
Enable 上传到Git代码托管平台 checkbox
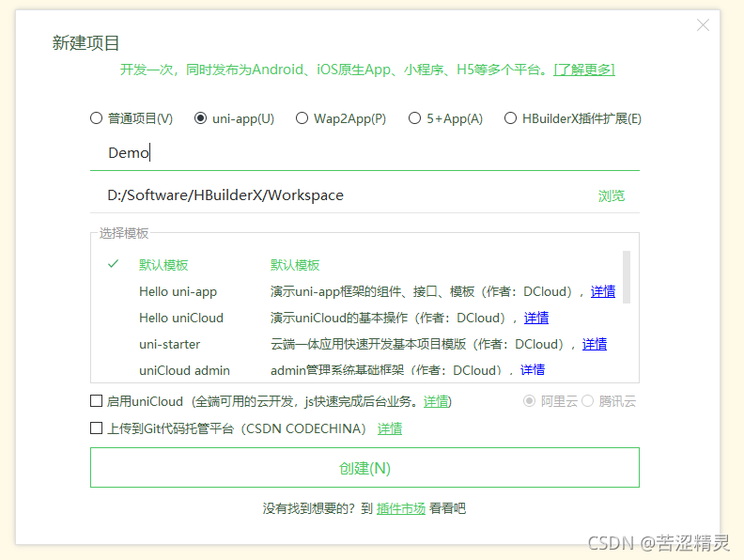(x=97, y=428)
